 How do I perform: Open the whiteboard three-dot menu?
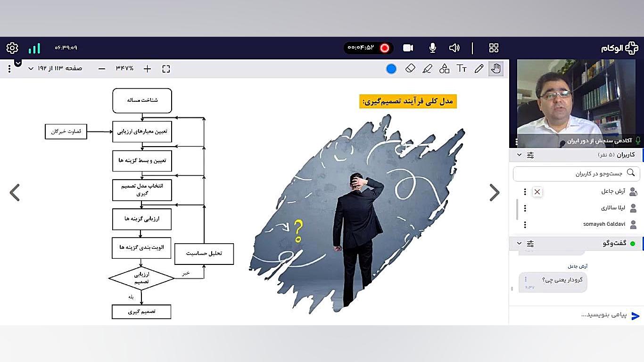click(9, 69)
